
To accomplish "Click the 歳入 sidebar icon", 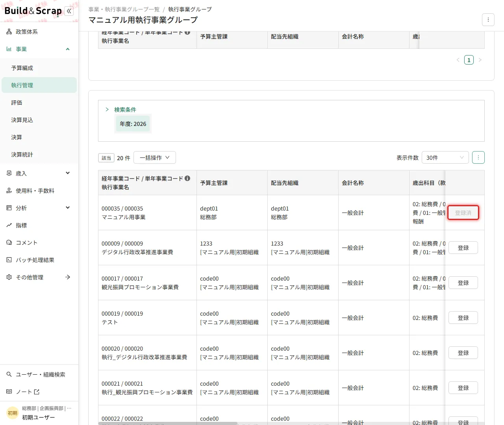I will point(9,173).
